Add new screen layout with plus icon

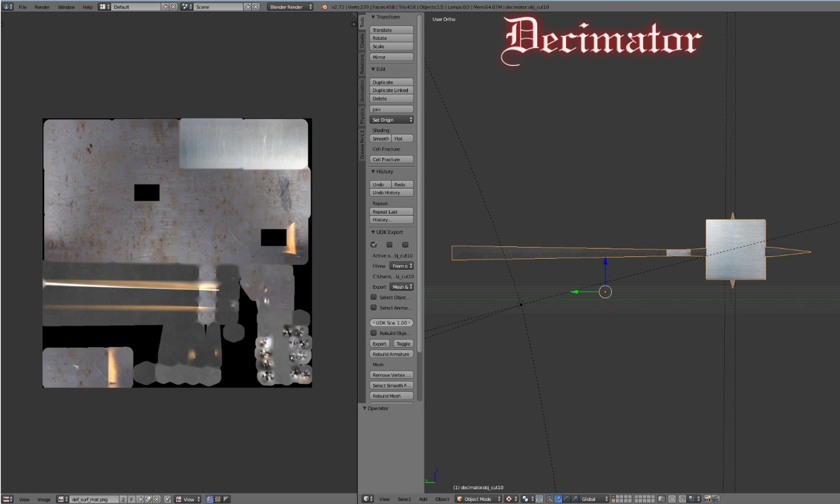tap(165, 7)
